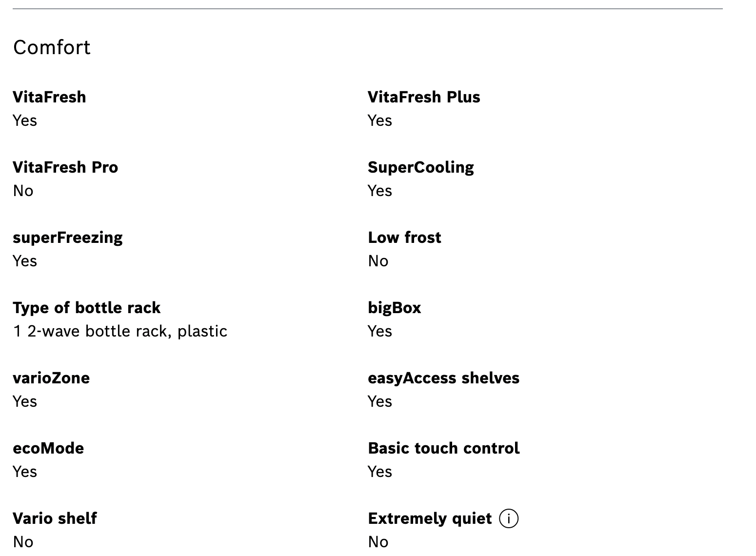
Task: Click the VitaFresh specification label
Action: click(49, 97)
